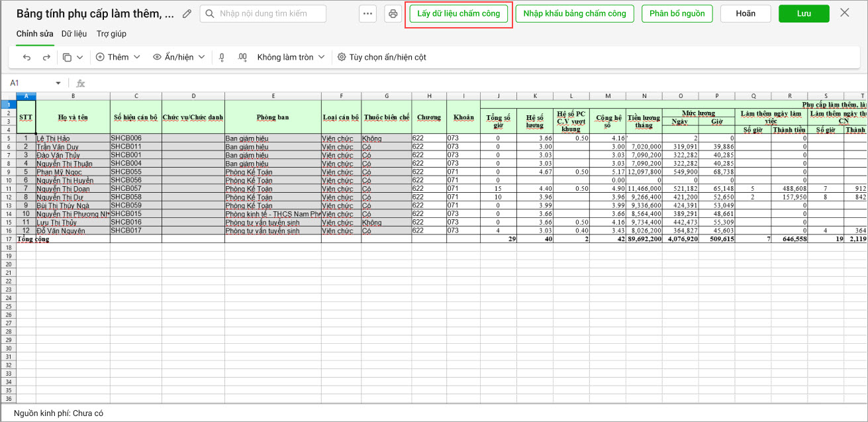868x422 pixels.
Task: Click the redo arrow icon
Action: pyautogui.click(x=46, y=58)
